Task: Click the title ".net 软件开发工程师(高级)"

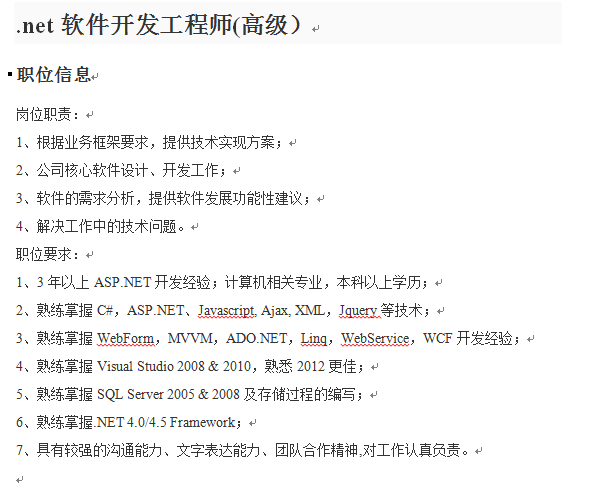Action: click(x=158, y=25)
